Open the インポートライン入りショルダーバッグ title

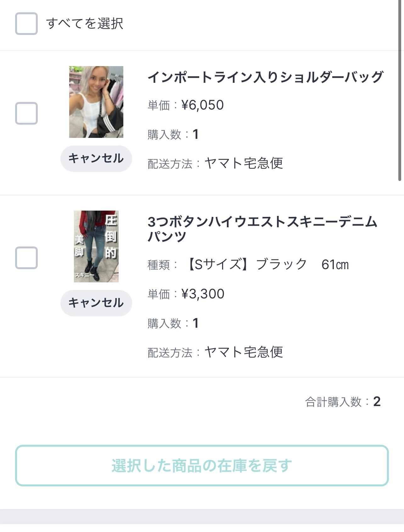coord(265,77)
